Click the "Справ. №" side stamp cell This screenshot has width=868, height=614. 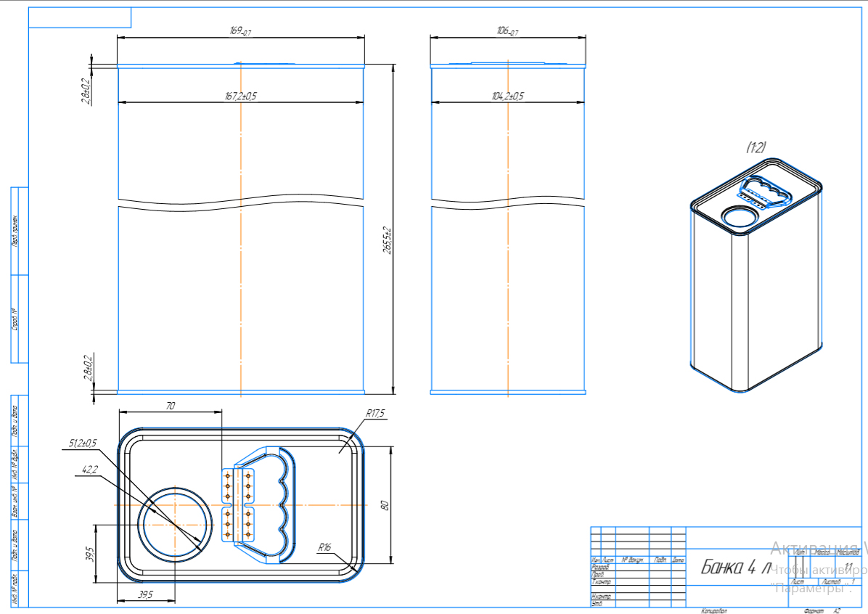click(x=15, y=319)
